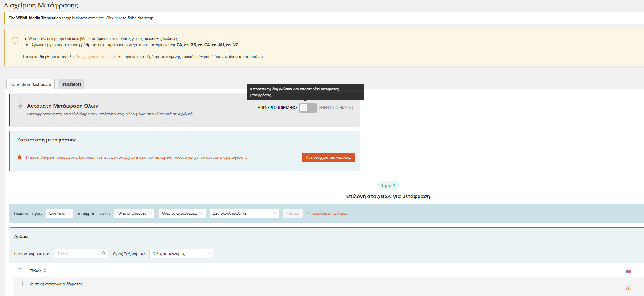644x296 pixels.
Task: Switch to Translators tab
Action: (71, 84)
